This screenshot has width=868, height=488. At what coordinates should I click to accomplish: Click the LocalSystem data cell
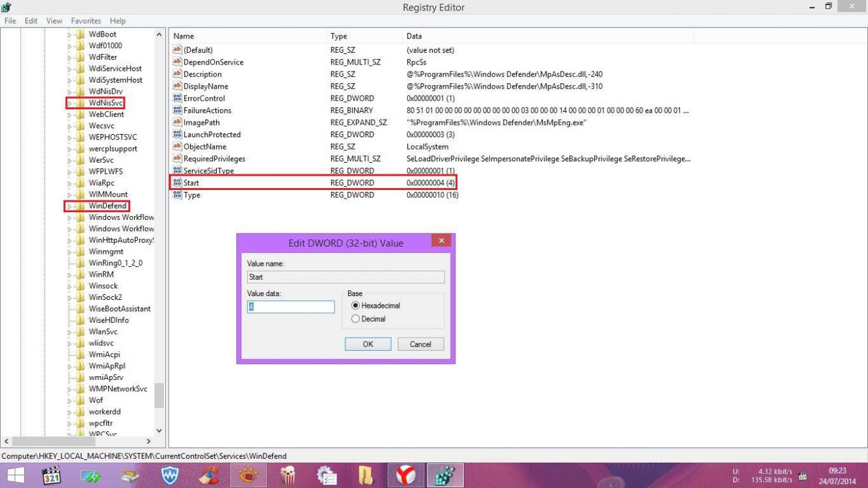click(x=427, y=146)
